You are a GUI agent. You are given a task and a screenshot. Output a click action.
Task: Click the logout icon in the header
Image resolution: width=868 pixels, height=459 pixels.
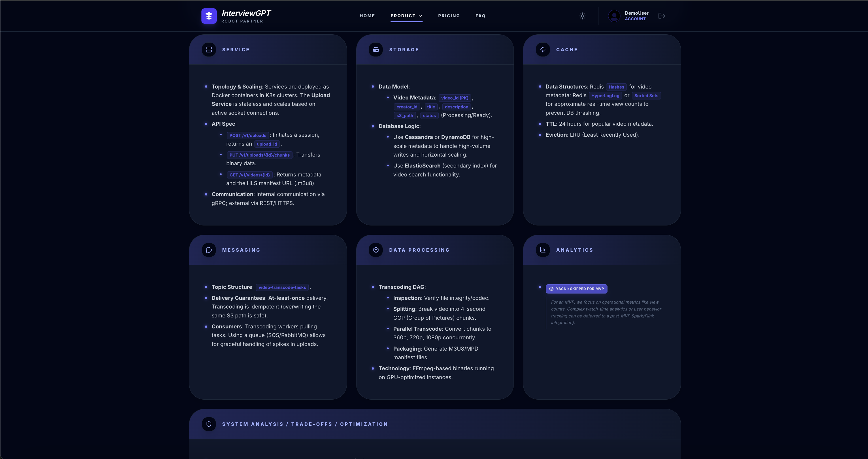tap(661, 16)
